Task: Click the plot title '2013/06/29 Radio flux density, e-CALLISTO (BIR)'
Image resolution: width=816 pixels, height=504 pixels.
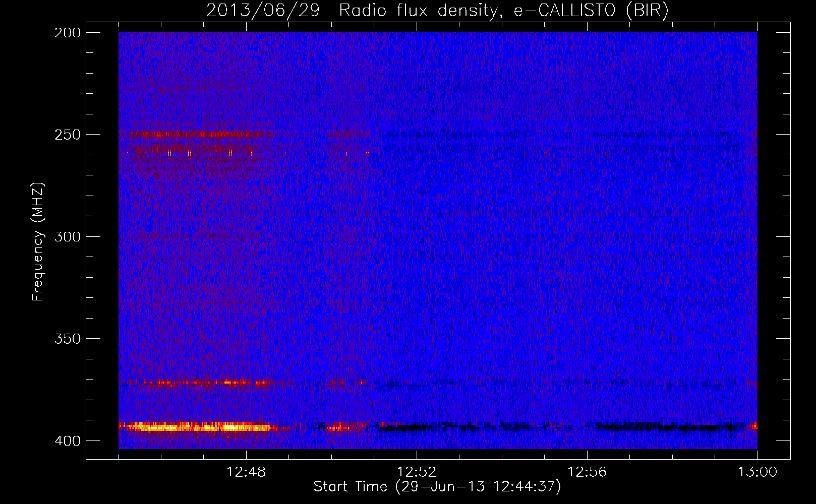Action: (x=437, y=11)
